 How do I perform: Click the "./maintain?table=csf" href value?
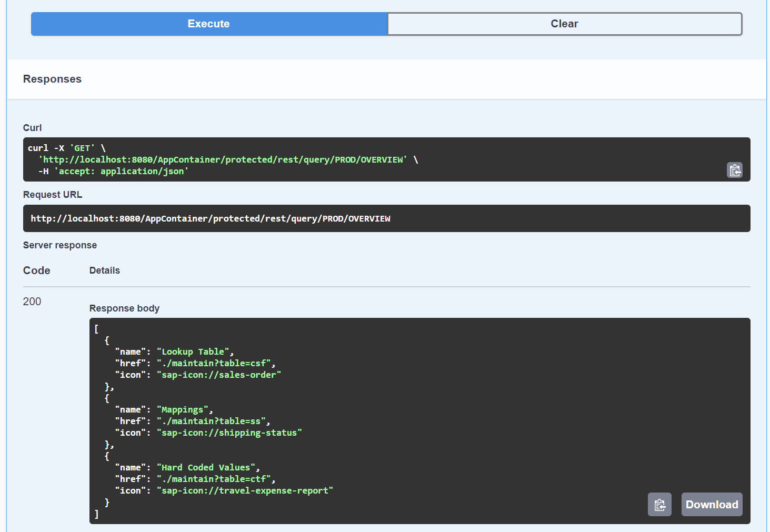[x=214, y=363]
